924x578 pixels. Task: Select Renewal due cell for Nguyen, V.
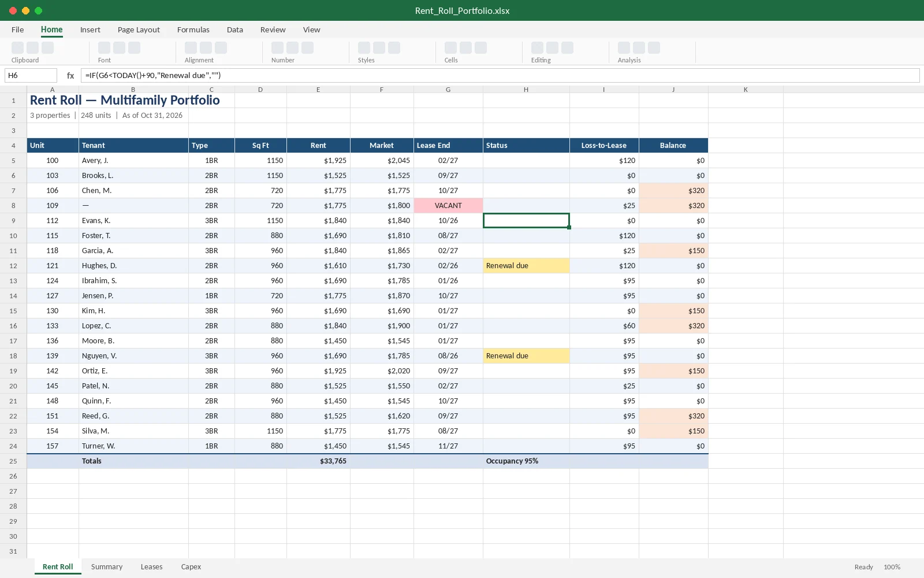pyautogui.click(x=526, y=356)
